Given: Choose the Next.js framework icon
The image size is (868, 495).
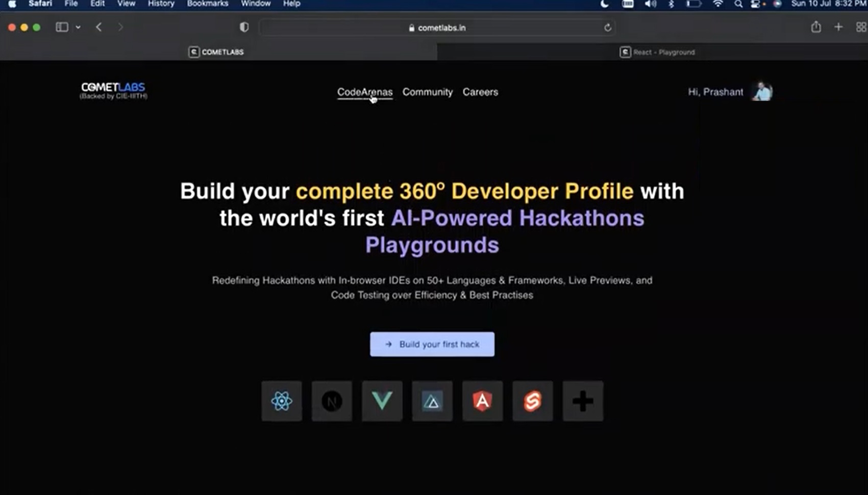Looking at the screenshot, I should coord(331,401).
